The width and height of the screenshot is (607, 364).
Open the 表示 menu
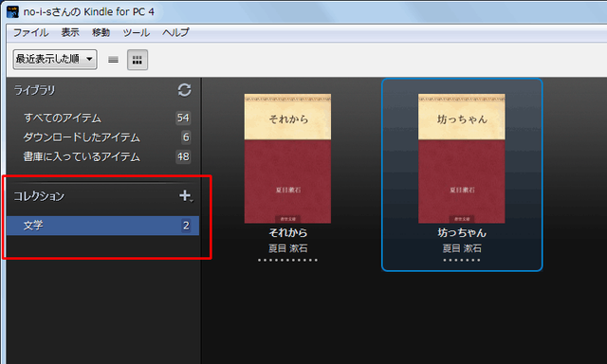(x=70, y=32)
